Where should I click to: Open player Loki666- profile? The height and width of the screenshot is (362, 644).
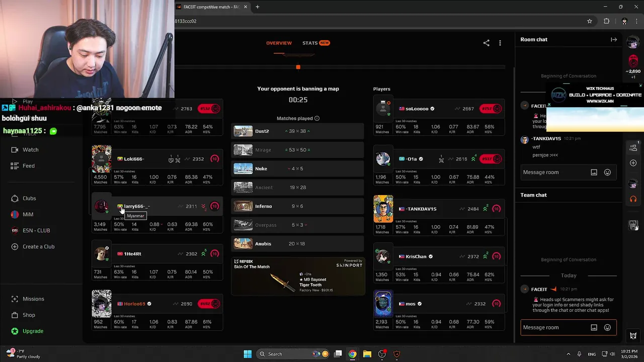click(134, 159)
